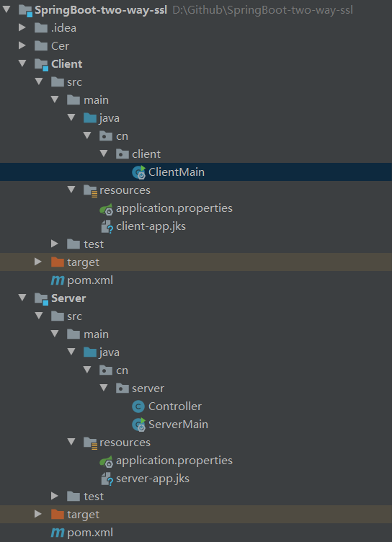The width and height of the screenshot is (392, 542).
Task: Expand the .idea folder
Action: 22,27
